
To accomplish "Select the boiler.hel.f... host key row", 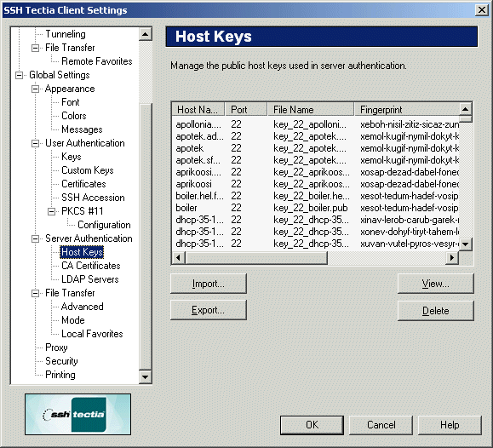I will (x=316, y=196).
